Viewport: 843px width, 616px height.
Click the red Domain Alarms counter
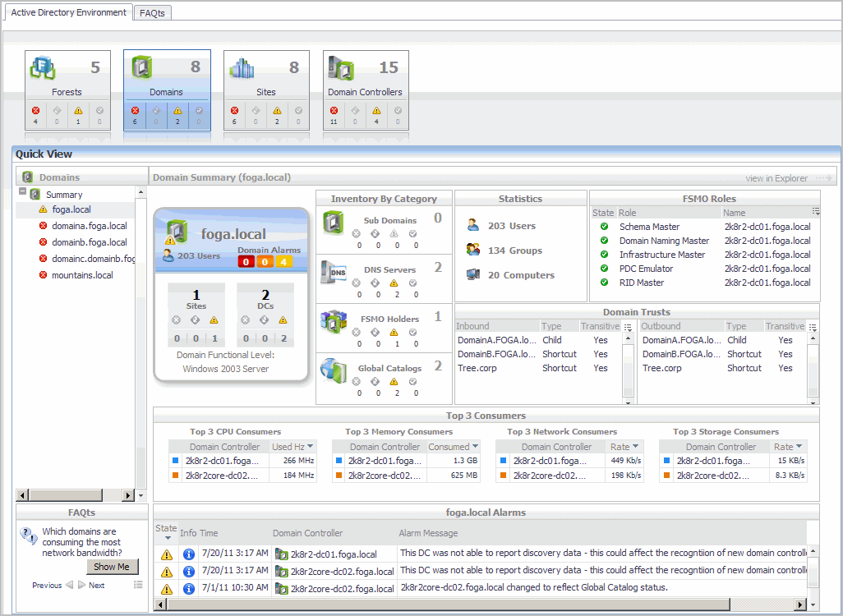pos(246,262)
